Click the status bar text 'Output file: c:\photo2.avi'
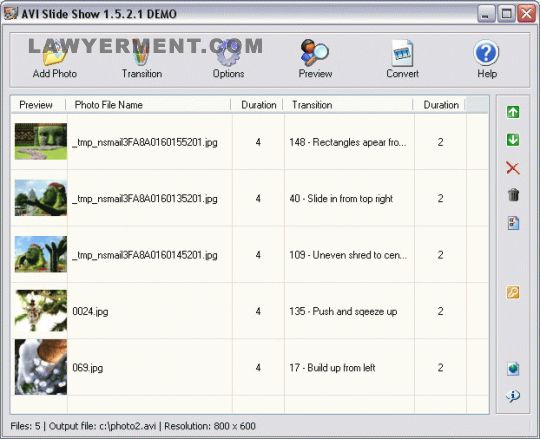Screen dimensions: 540x439 coord(102,426)
